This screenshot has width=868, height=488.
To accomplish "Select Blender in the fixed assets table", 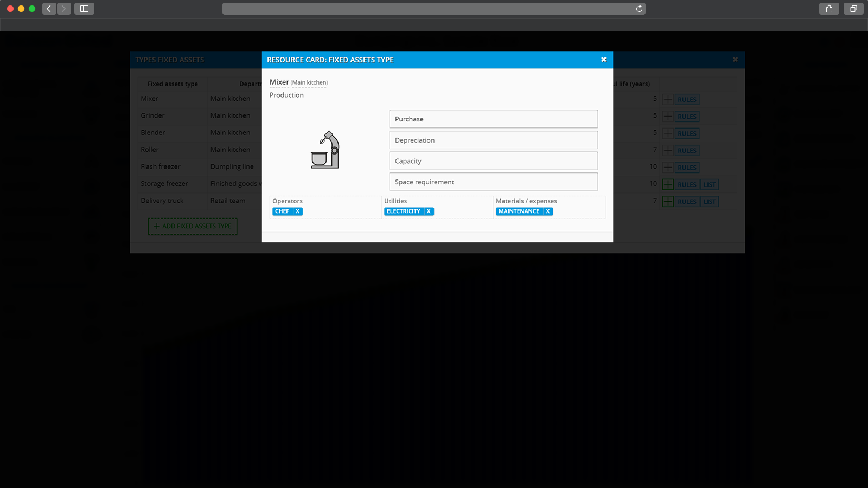I will [153, 132].
